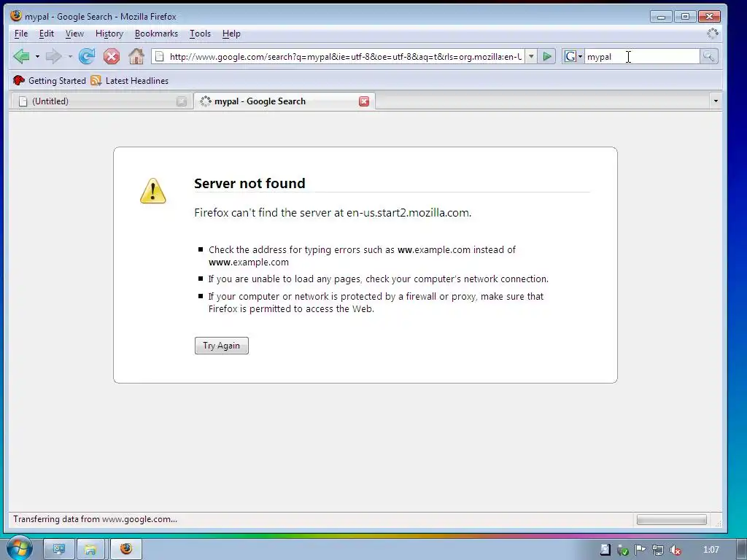This screenshot has width=747, height=560.
Task: Click the throbber activity indicator icon
Action: [x=713, y=34]
